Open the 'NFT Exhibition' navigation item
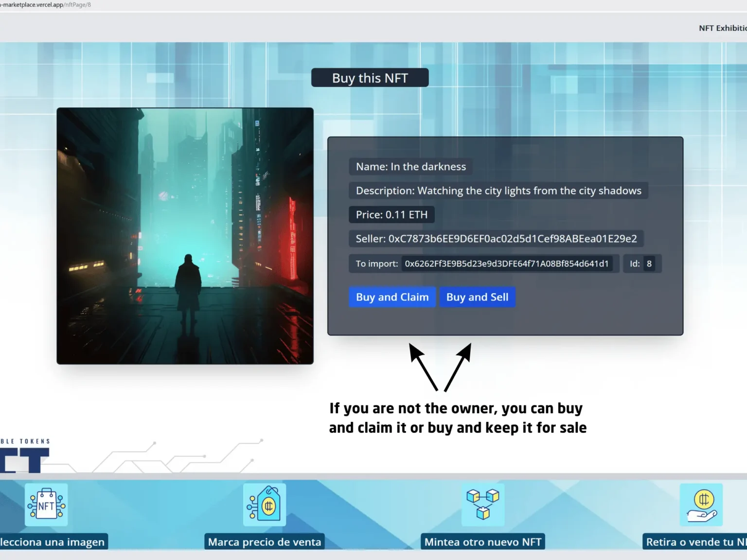The height and width of the screenshot is (560, 747). point(724,28)
